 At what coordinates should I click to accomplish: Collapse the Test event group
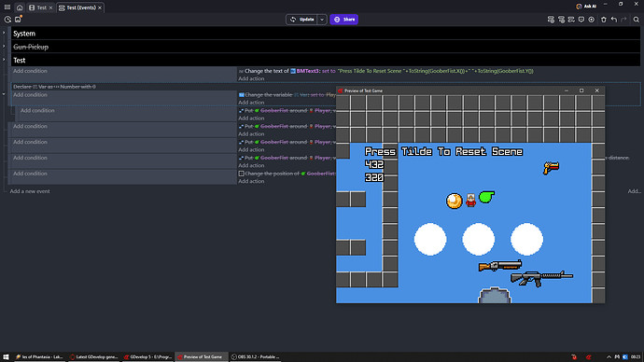click(x=4, y=60)
